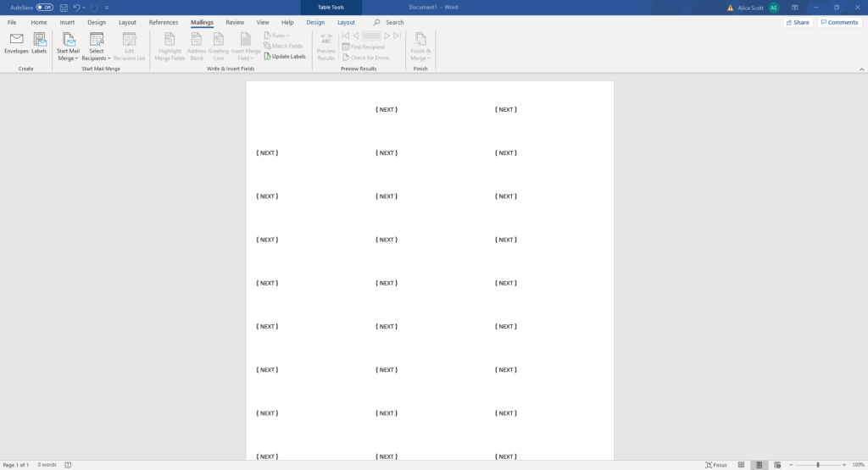Open the File menu

pos(12,22)
